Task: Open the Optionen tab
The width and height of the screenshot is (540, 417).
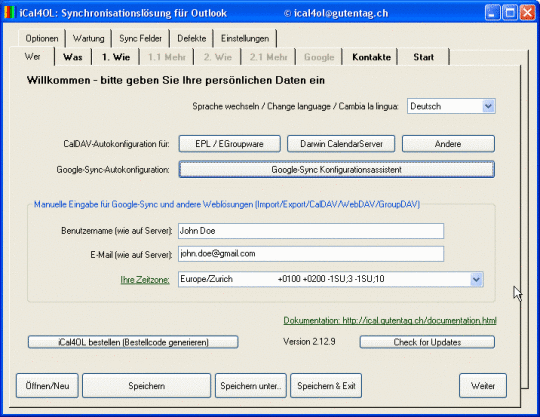Action: (x=42, y=39)
